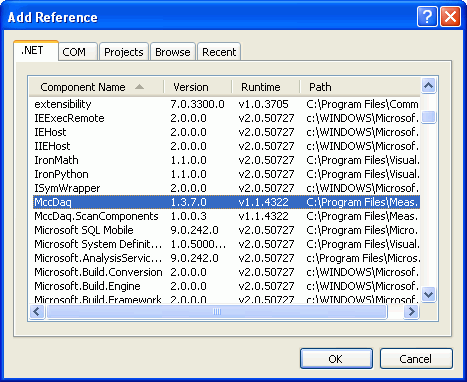Open the Browse tab

173,52
